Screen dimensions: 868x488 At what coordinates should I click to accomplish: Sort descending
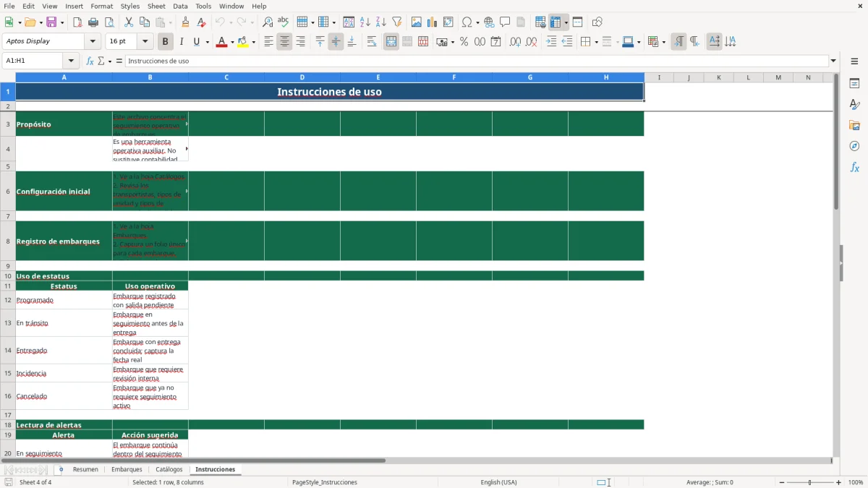point(381,22)
